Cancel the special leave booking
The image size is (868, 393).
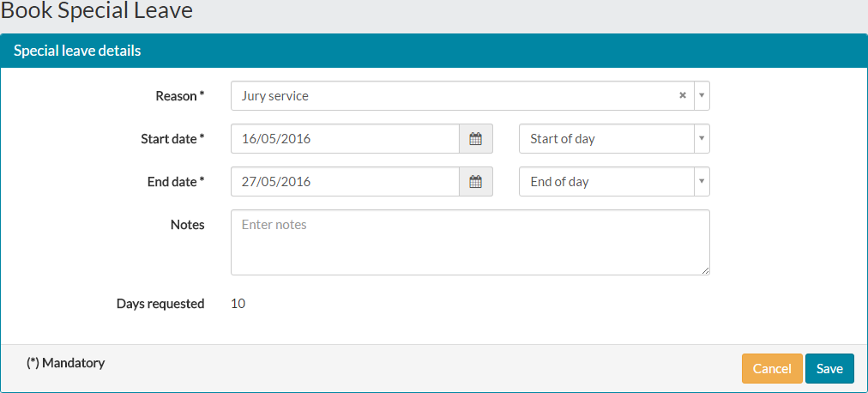[x=772, y=369]
